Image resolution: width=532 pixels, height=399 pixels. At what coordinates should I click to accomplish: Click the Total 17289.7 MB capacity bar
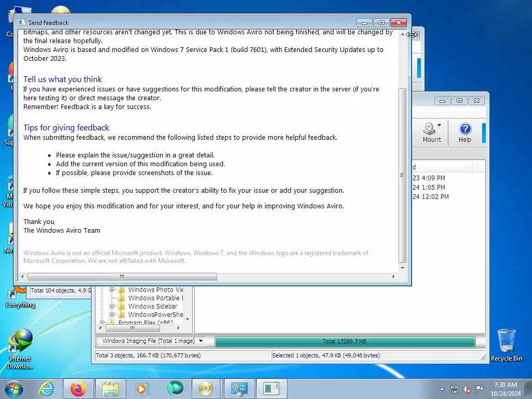345,342
